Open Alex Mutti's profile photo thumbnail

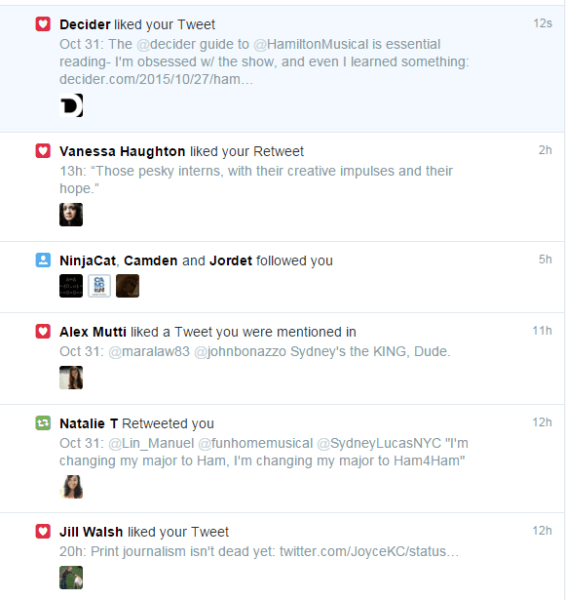point(71,378)
